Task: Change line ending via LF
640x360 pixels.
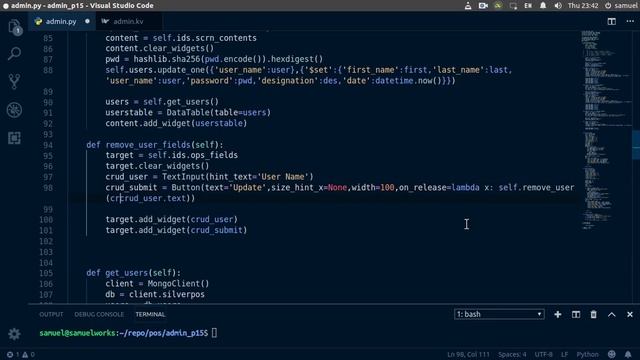Action: click(564, 354)
